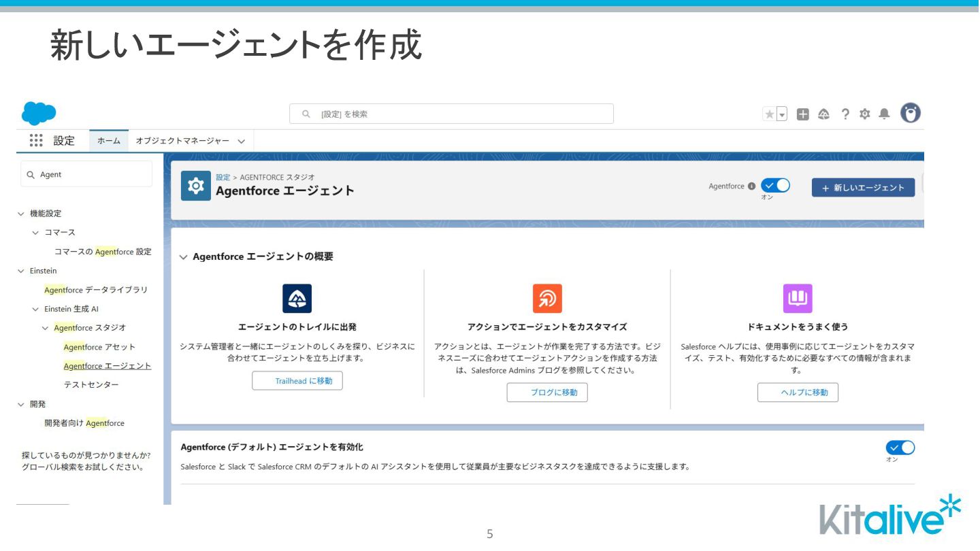This screenshot has height=551, width=980.
Task: Click the 新しいエージェント button
Action: pos(863,188)
